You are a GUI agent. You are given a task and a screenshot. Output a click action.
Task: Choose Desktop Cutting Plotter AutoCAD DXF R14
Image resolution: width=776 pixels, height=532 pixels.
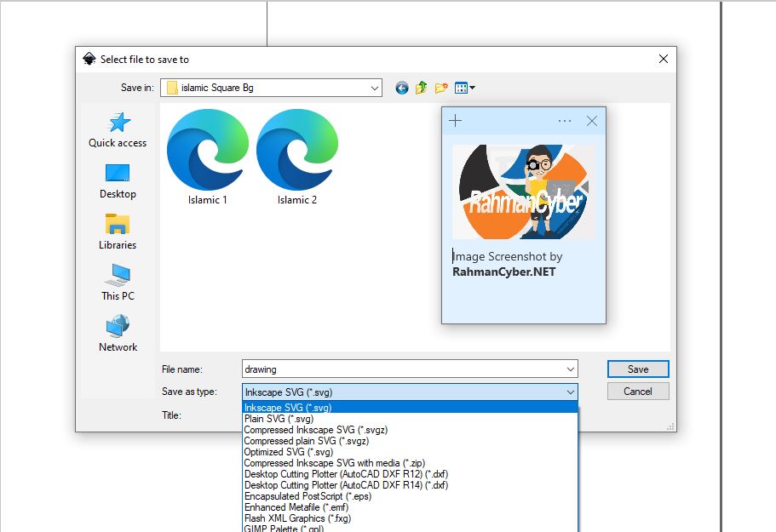pos(411,485)
